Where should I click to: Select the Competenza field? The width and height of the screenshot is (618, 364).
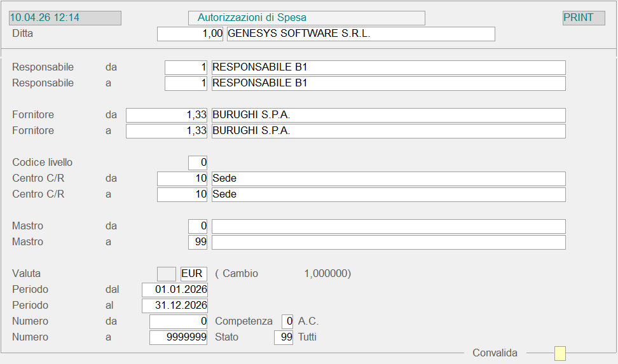(x=287, y=321)
